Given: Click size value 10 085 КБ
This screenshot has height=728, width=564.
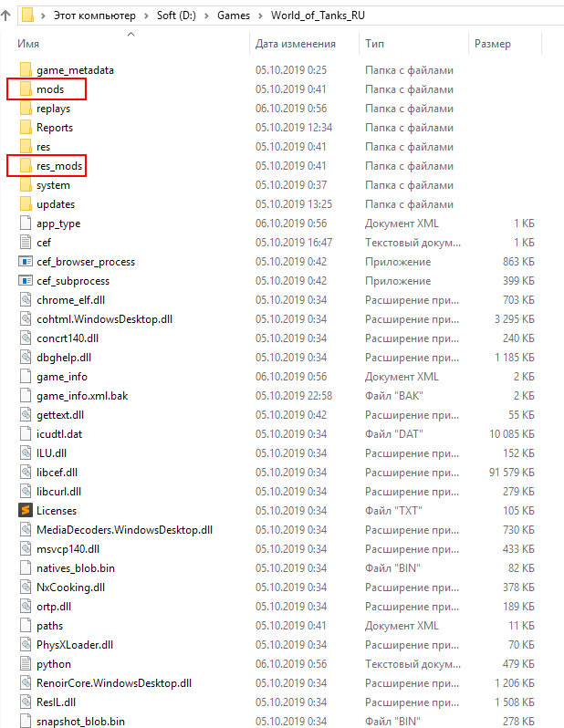Looking at the screenshot, I should [x=511, y=434].
